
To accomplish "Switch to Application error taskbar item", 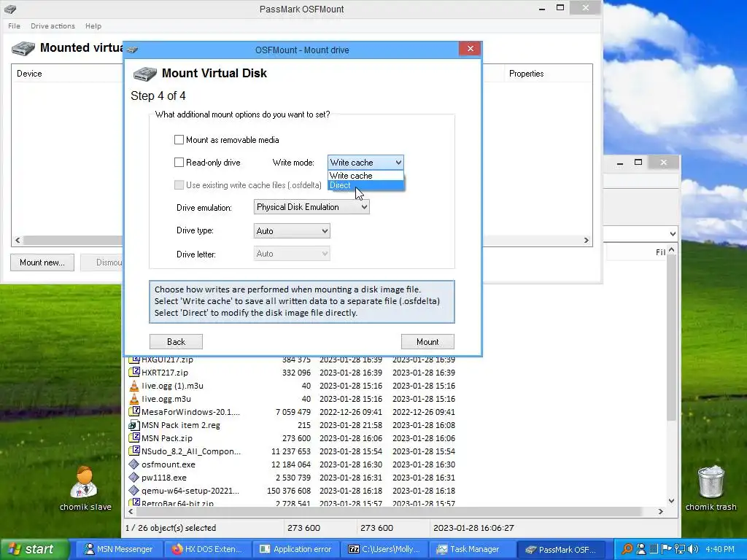I will point(295,549).
